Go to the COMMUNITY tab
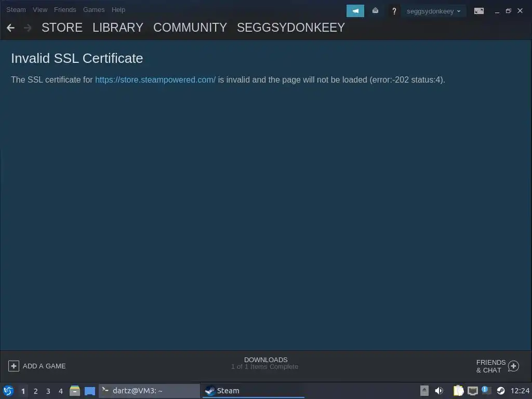 190,28
